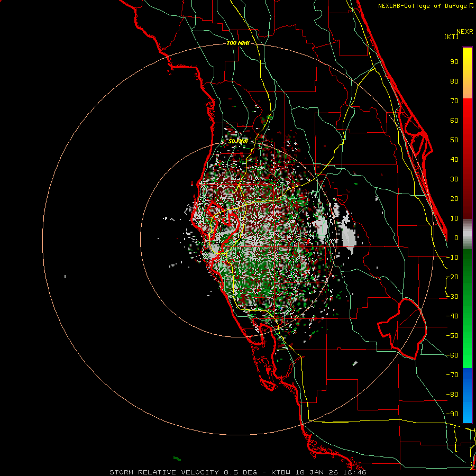Image resolution: width=476 pixels, height=476 pixels.
Task: Click the 50 NMI range ring label
Action: coord(238,141)
